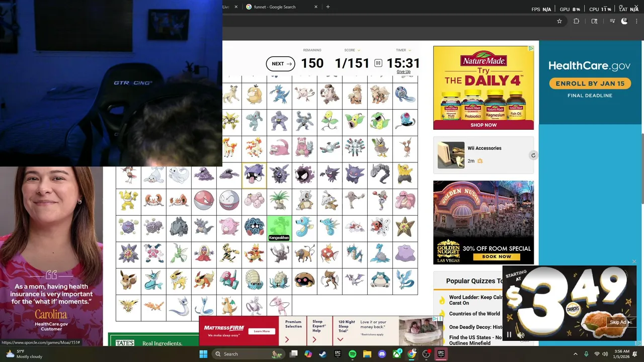Viewport: 644px width, 362px height.
Task: Click Learn More on Mattress Firm ad
Action: (x=262, y=331)
